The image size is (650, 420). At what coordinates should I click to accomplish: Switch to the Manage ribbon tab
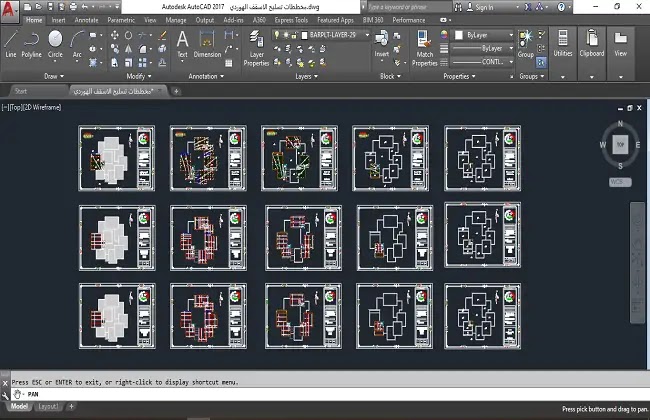176,20
